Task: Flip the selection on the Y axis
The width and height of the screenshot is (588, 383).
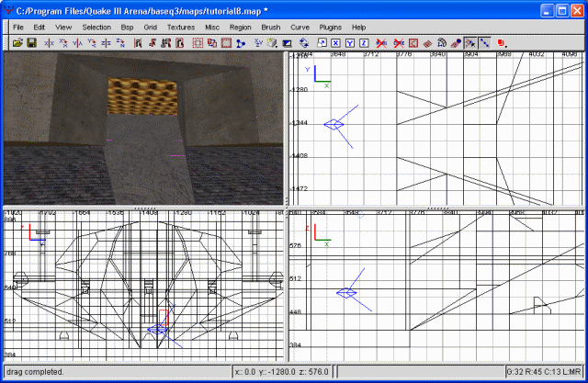Action: click(77, 43)
